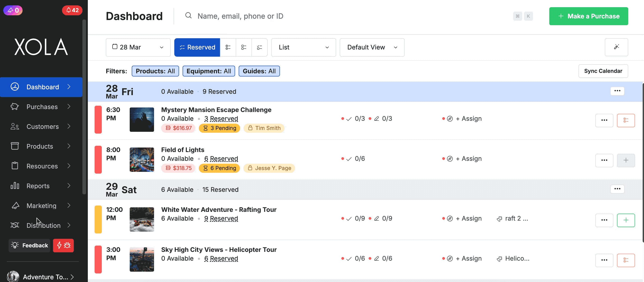Click the 6 Reserved link for Field of Lights
This screenshot has height=282, width=644.
pos(221,159)
